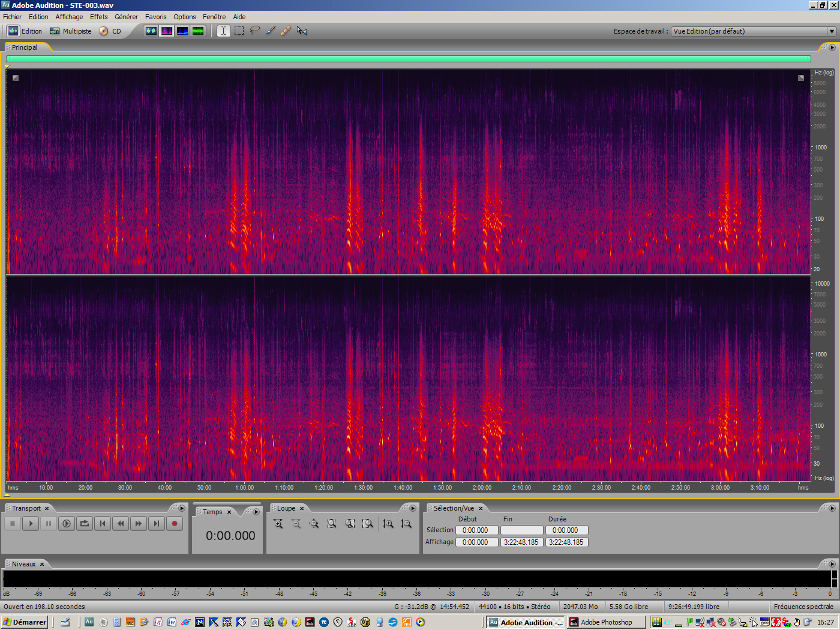Click the green zoom navigation bar
Screen dimensions: 840x630
point(408,59)
